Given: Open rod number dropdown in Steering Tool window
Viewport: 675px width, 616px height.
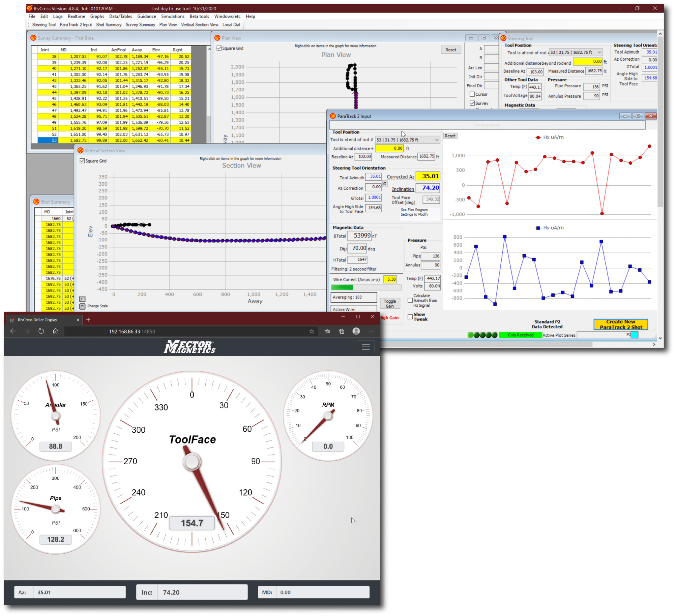Looking at the screenshot, I should point(599,52).
